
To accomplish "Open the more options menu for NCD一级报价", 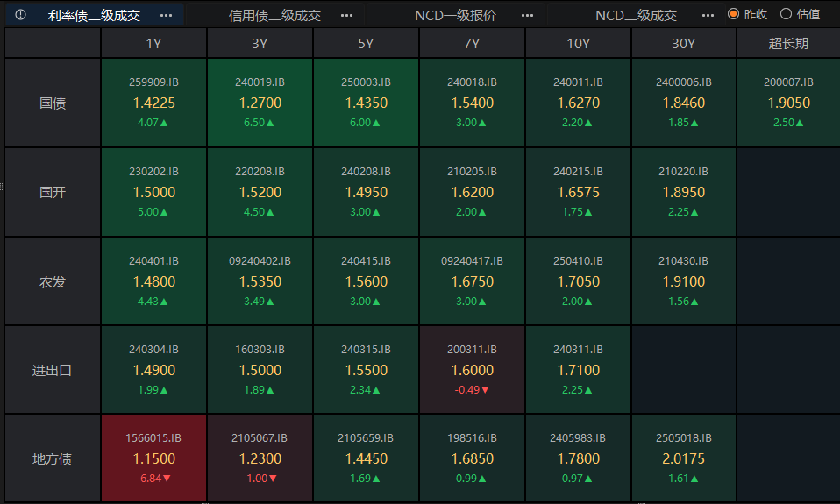I will coord(527,16).
